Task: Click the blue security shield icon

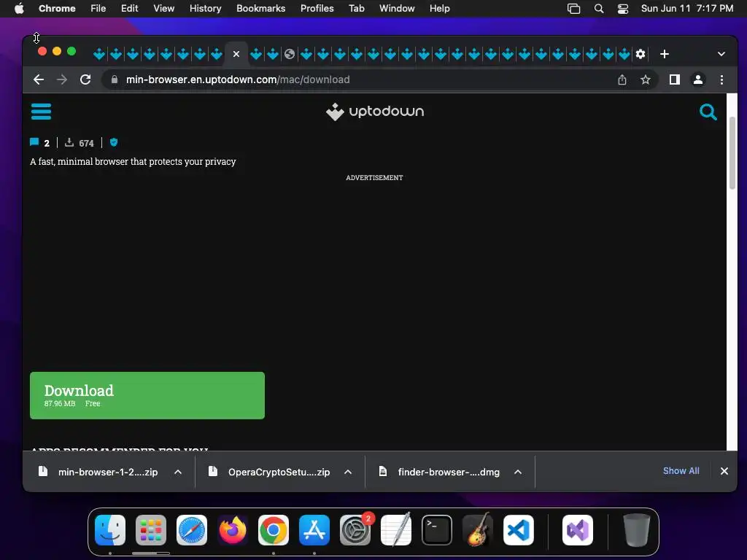Action: point(113,142)
